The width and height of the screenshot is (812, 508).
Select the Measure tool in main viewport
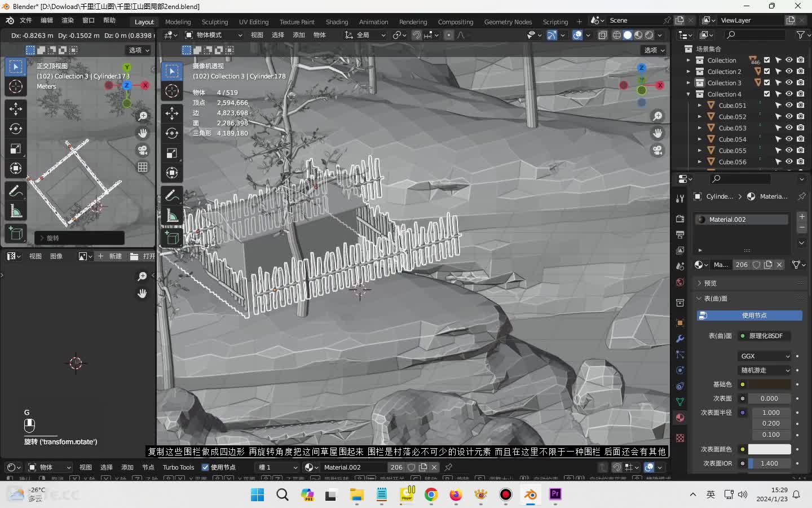172,216
